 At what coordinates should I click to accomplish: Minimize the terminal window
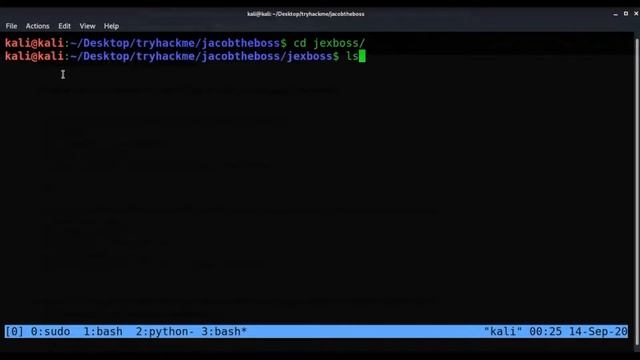[x=615, y=14]
